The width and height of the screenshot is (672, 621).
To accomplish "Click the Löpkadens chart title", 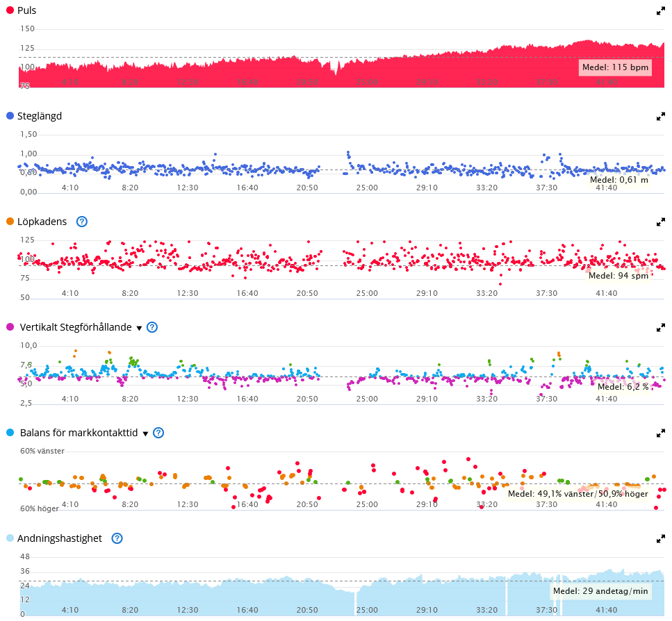I will coord(42,222).
